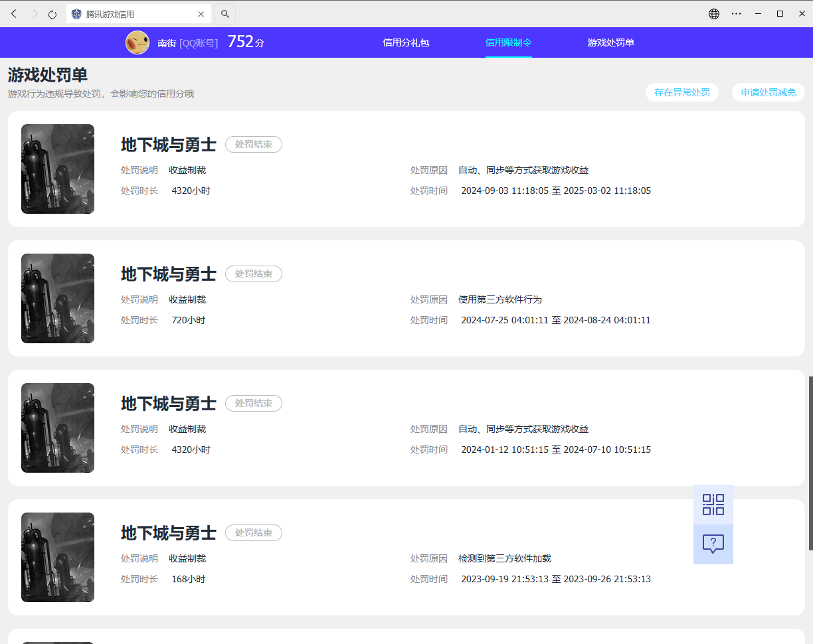Click the back navigation arrow
Viewport: 813px width, 644px height.
[x=14, y=14]
